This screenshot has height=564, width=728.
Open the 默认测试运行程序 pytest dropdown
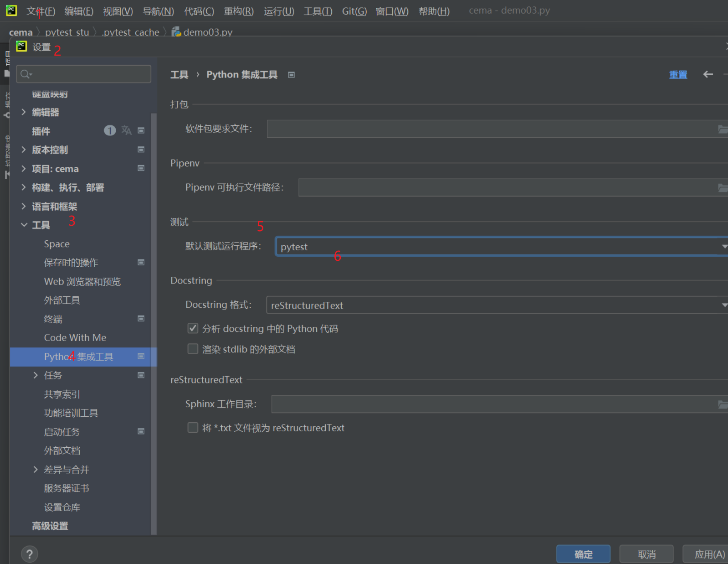(x=502, y=247)
